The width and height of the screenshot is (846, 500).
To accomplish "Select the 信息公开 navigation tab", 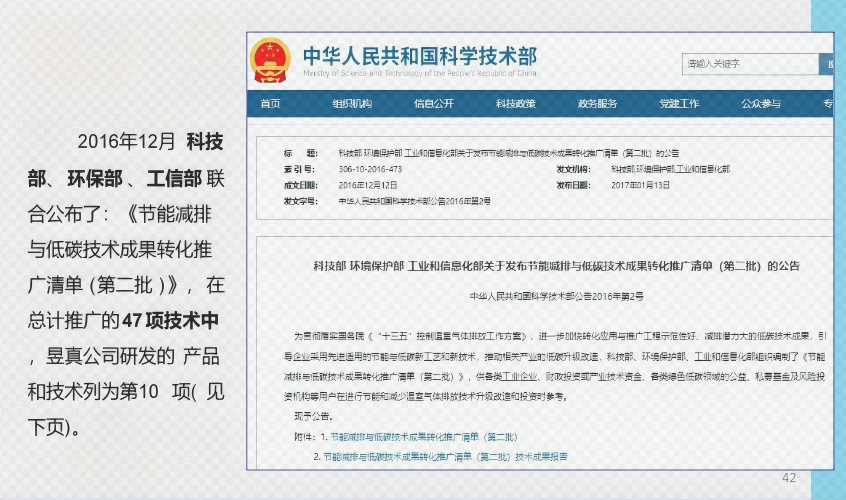I will tap(434, 104).
